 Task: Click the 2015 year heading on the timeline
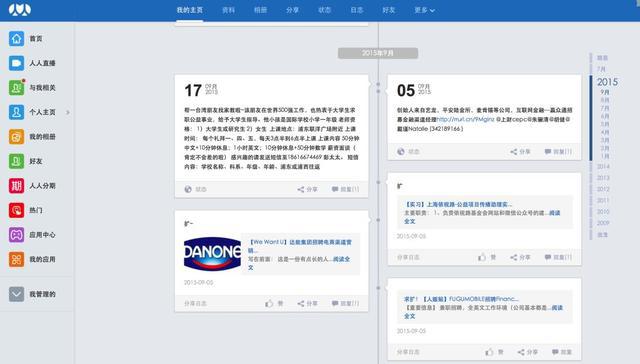pyautogui.click(x=607, y=82)
